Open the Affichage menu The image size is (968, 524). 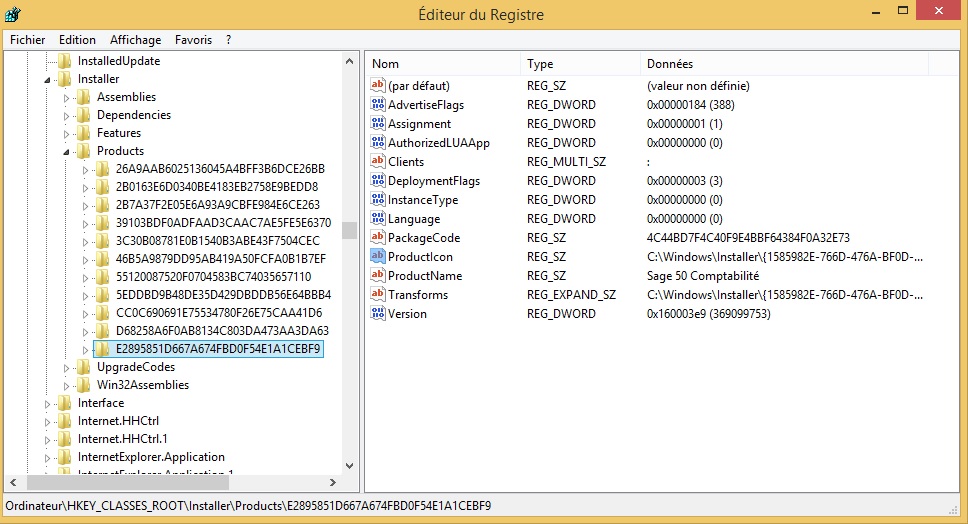pos(135,40)
